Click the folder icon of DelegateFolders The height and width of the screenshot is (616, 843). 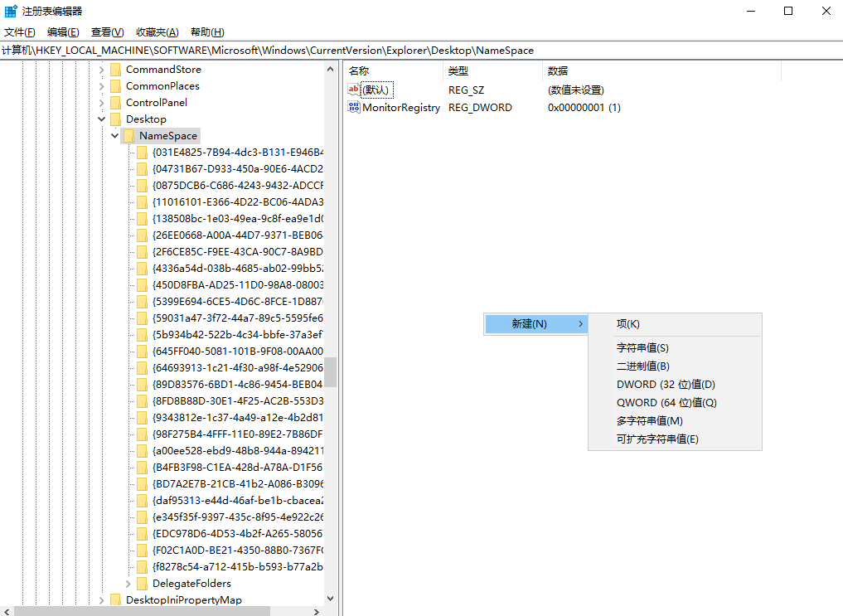point(142,584)
